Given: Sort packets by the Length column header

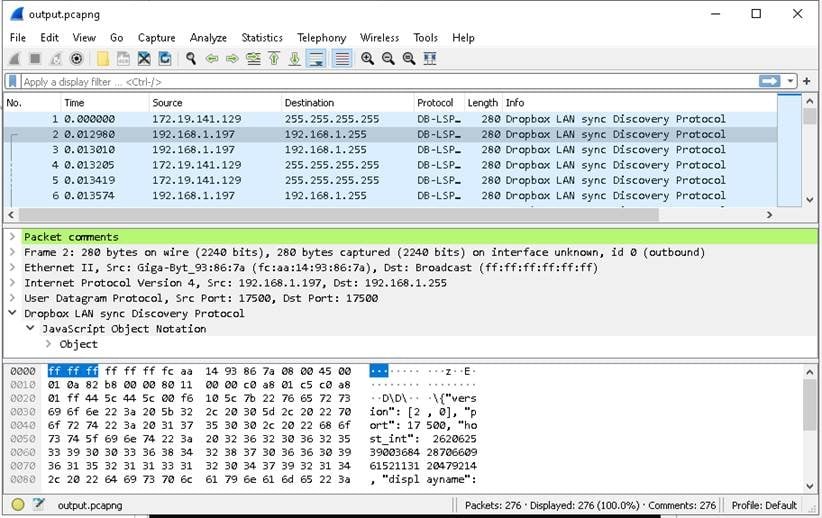Looking at the screenshot, I should tap(483, 103).
